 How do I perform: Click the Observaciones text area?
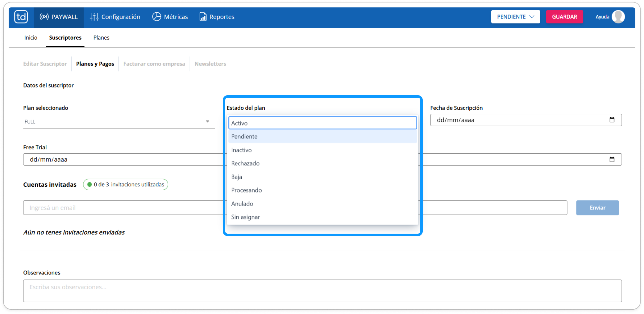click(322, 291)
